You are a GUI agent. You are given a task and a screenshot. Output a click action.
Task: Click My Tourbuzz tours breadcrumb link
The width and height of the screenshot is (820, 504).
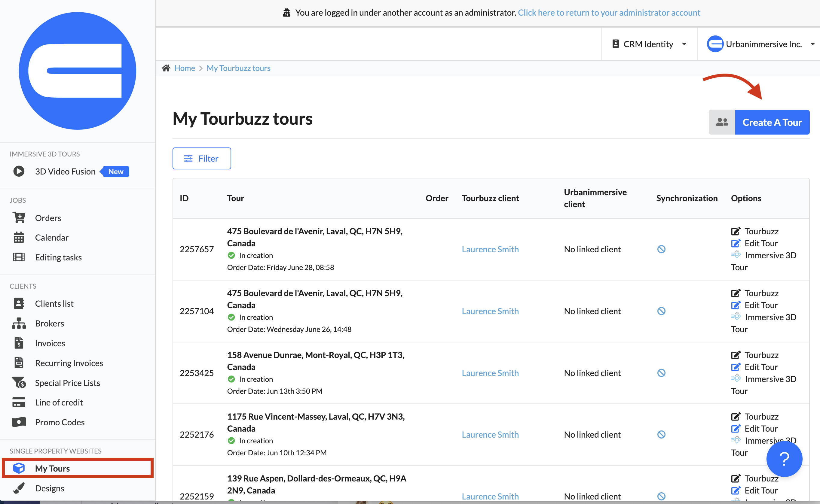coord(239,68)
